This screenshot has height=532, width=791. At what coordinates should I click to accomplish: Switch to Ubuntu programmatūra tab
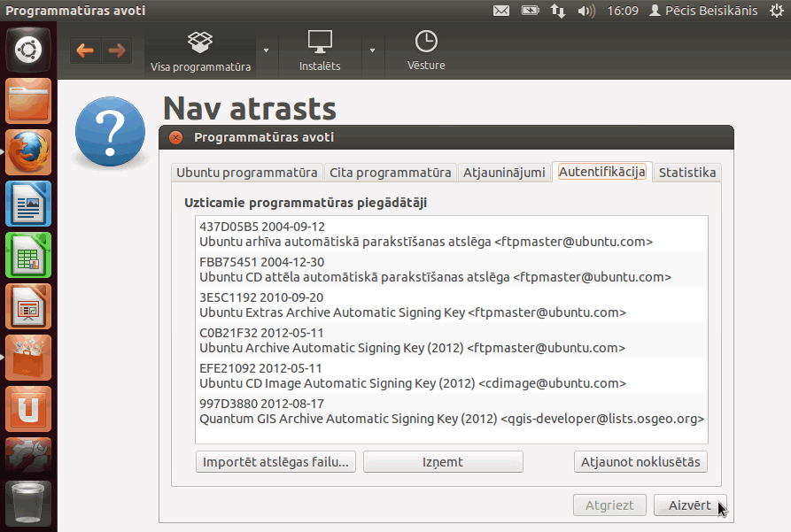click(x=246, y=173)
